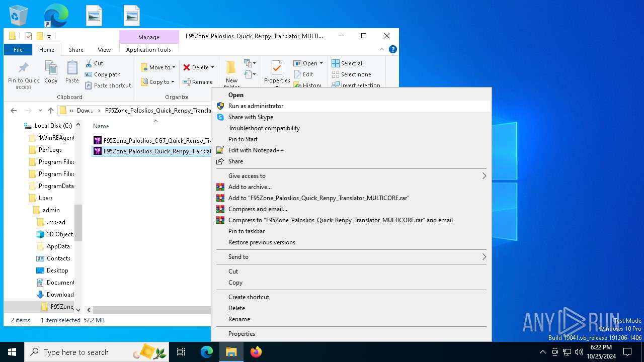Expand the Give access to submenu

coord(484,176)
